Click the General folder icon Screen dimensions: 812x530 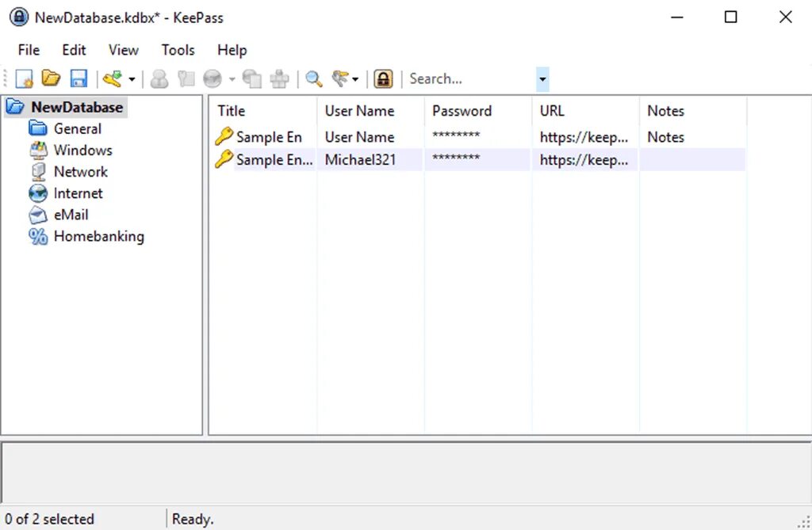coord(38,128)
